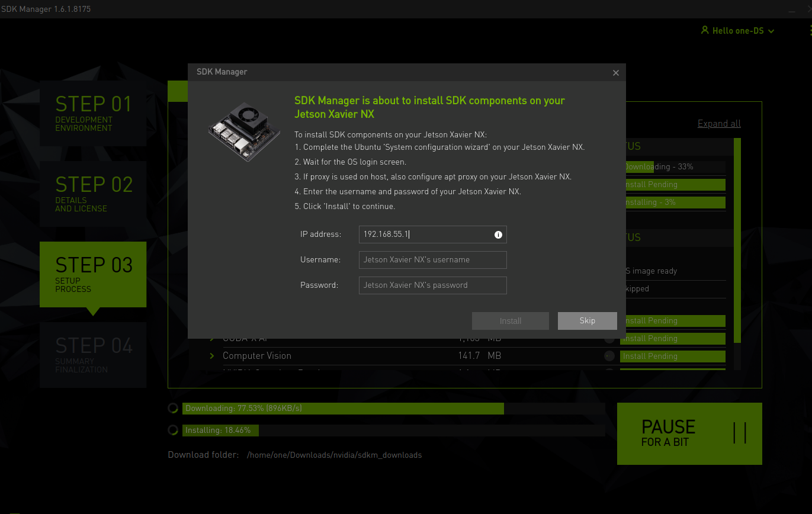Click the download folder path text
812x514 pixels.
click(335, 455)
